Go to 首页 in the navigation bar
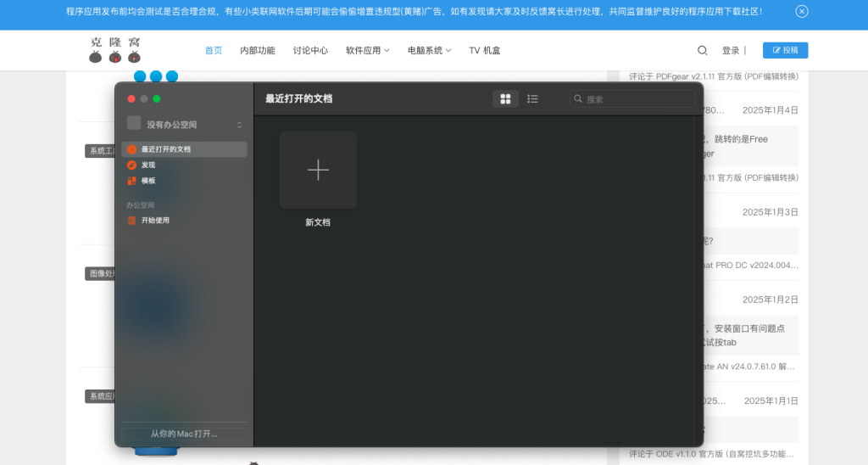The image size is (868, 465). click(213, 50)
